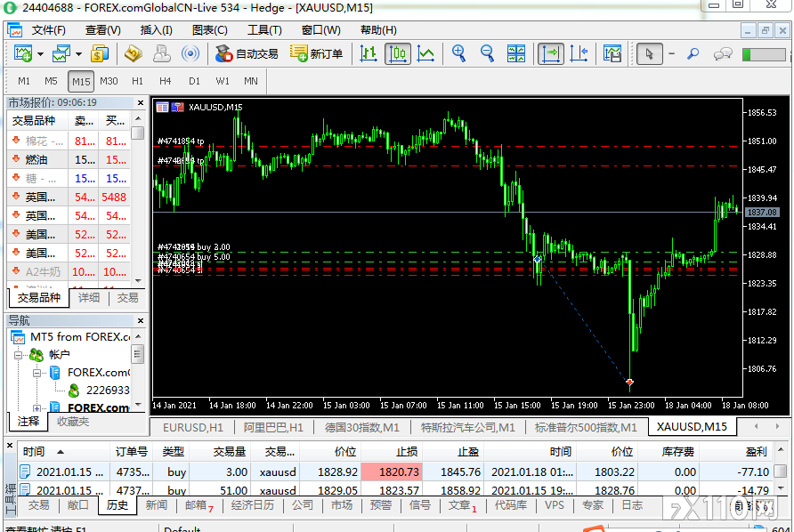Click the new chart icon
This screenshot has width=794, height=532.
pos(23,53)
